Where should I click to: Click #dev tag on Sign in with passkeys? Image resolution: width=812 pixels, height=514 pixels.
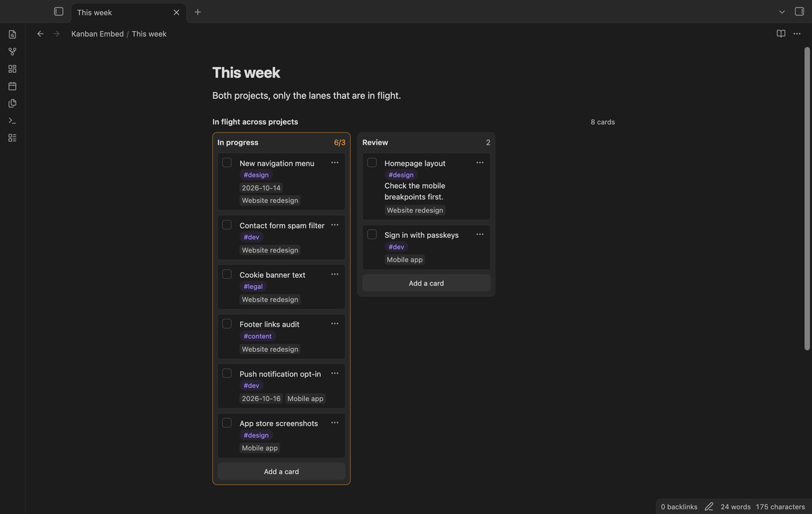pos(396,247)
